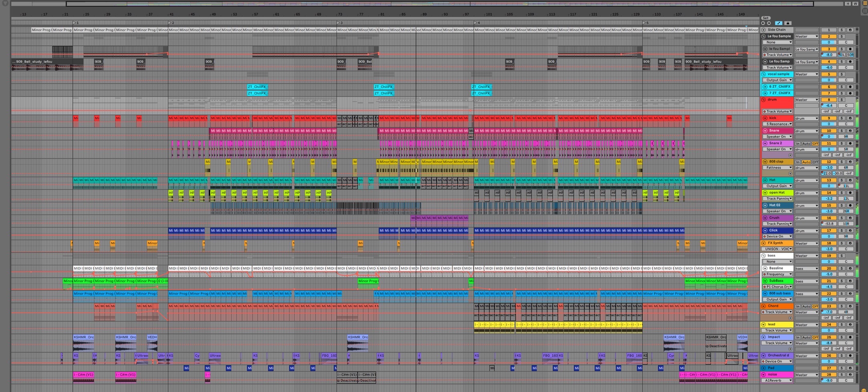The image size is (868, 392).
Task: Set Chord track monitor to Auto
Action: [806, 306]
